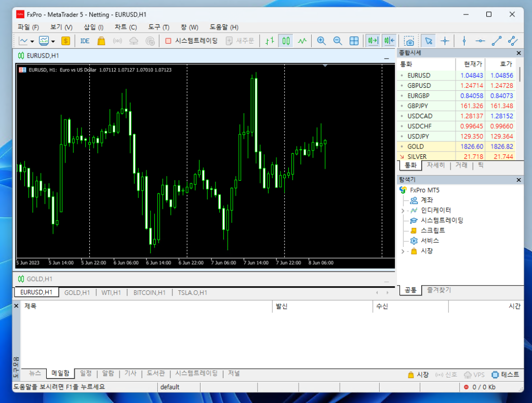The image size is (532, 403).
Task: Expand the 인디케이터 tree node
Action: [403, 211]
